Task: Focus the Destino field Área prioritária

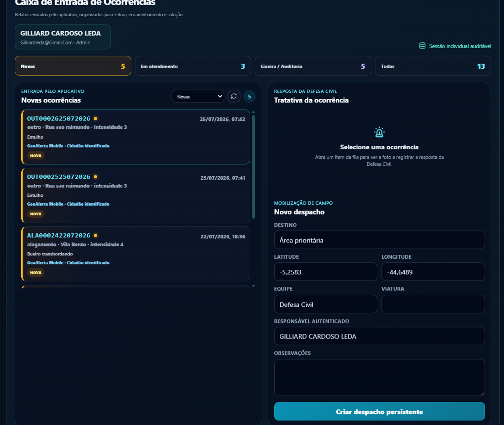Action: click(379, 240)
